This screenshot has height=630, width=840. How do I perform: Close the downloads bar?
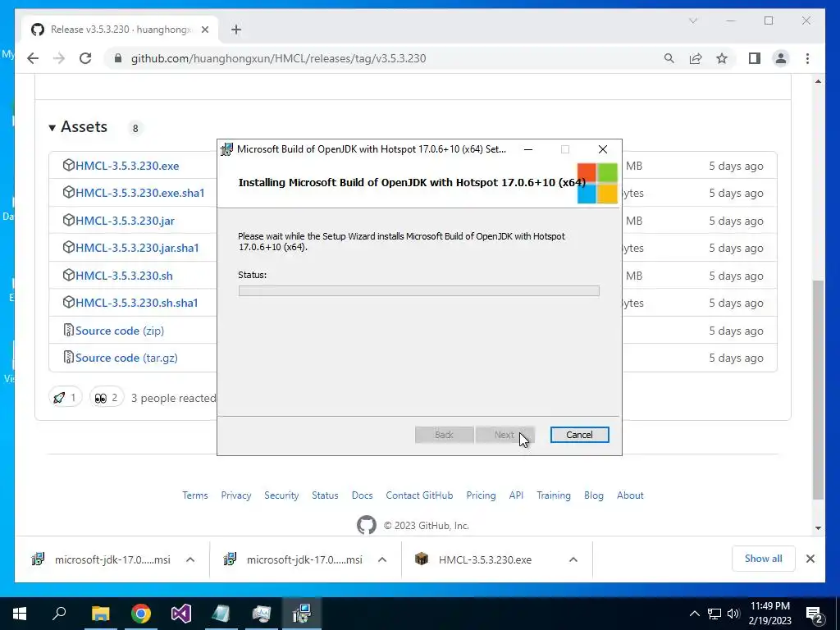pyautogui.click(x=810, y=559)
